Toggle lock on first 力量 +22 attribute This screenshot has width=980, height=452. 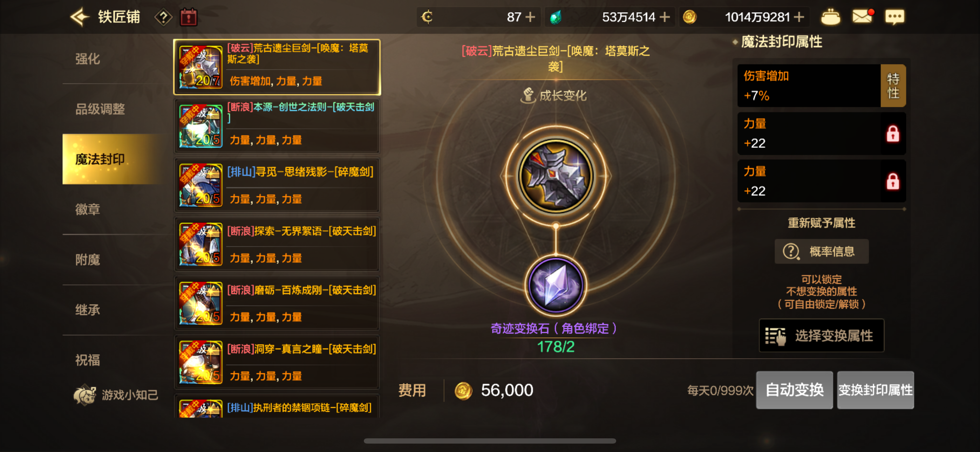coord(892,133)
